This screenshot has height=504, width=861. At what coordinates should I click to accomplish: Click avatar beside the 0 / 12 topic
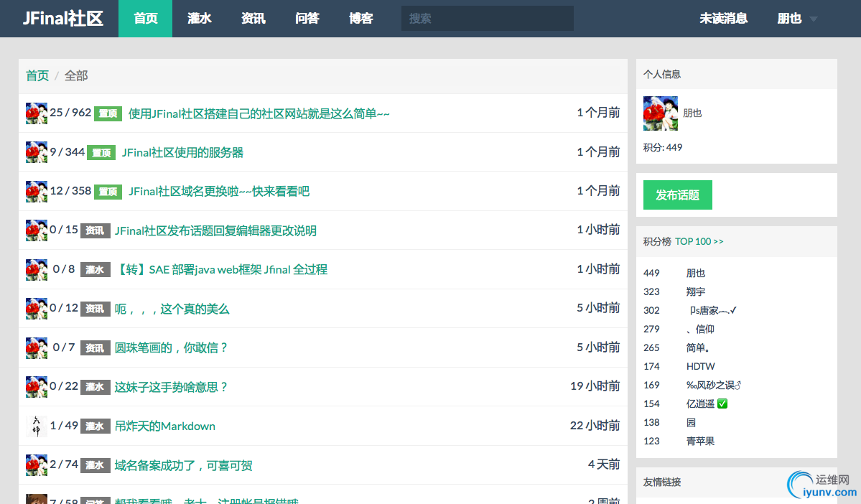pos(36,309)
